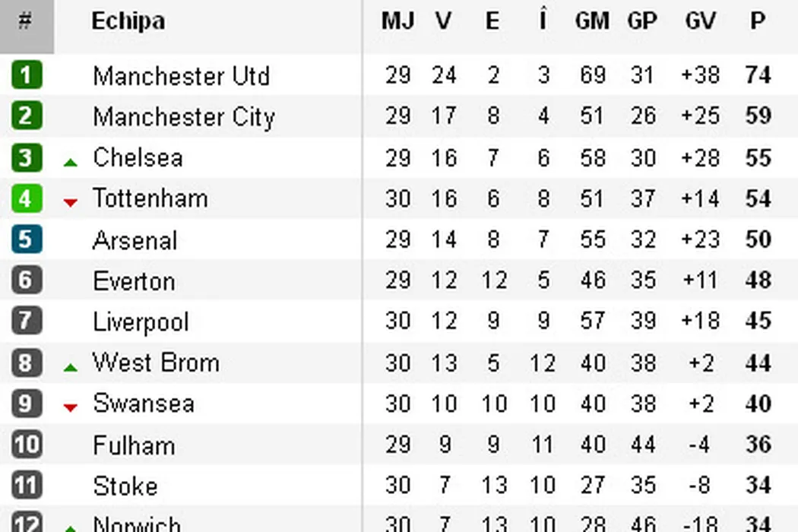Sort by MJ matches played header

[397, 21]
